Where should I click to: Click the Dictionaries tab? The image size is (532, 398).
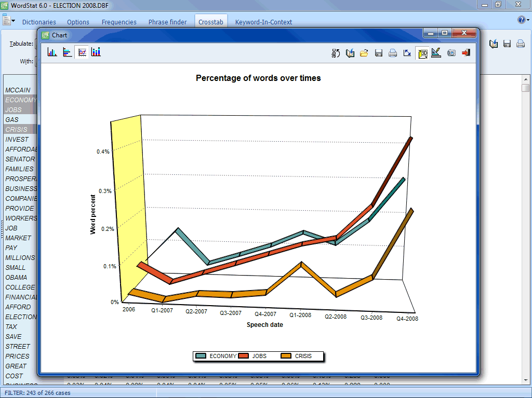pos(39,22)
